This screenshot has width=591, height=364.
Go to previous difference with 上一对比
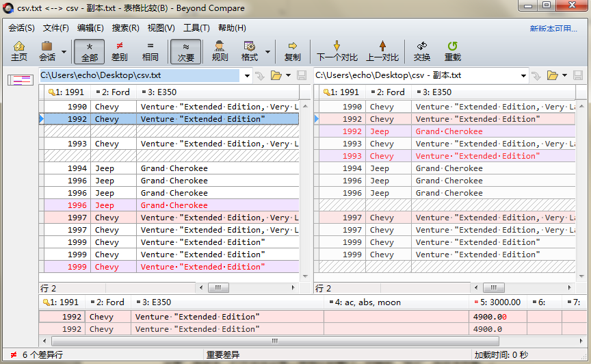382,51
